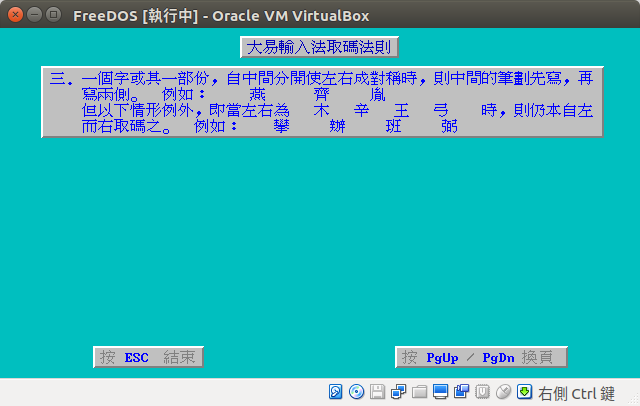Click the 大易輸入法取碼法則 heading box

pos(320,47)
